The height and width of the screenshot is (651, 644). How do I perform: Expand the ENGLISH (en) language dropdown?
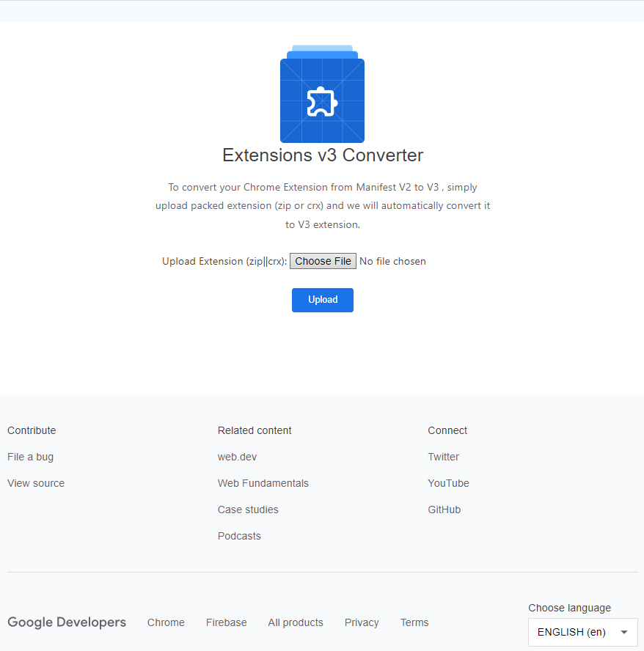click(x=582, y=633)
